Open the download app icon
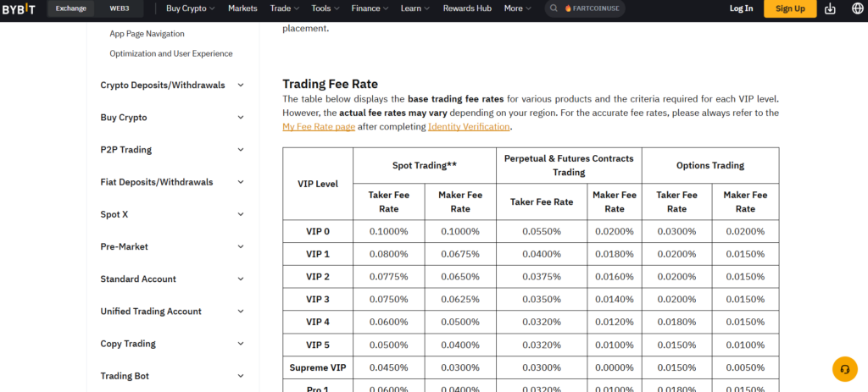 829,8
